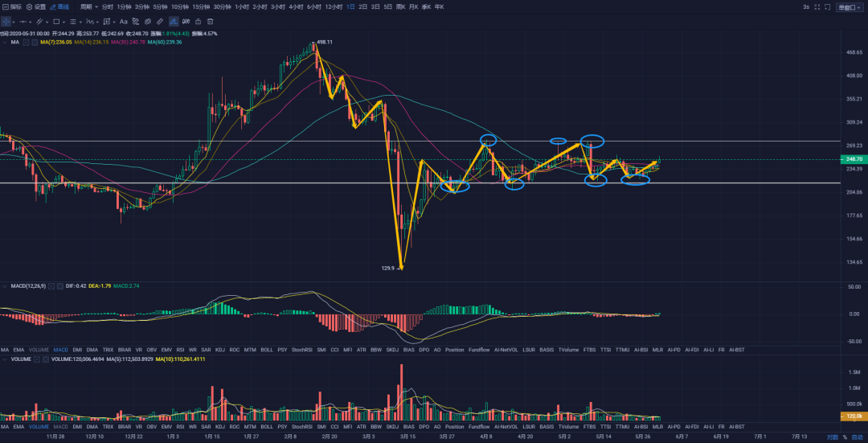Screen dimensions: 868x443
Task: Collapse the VOLUME panel chevron
Action: 5,359
